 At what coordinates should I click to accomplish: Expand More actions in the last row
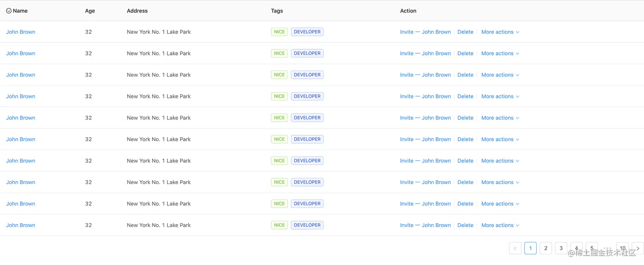500,225
